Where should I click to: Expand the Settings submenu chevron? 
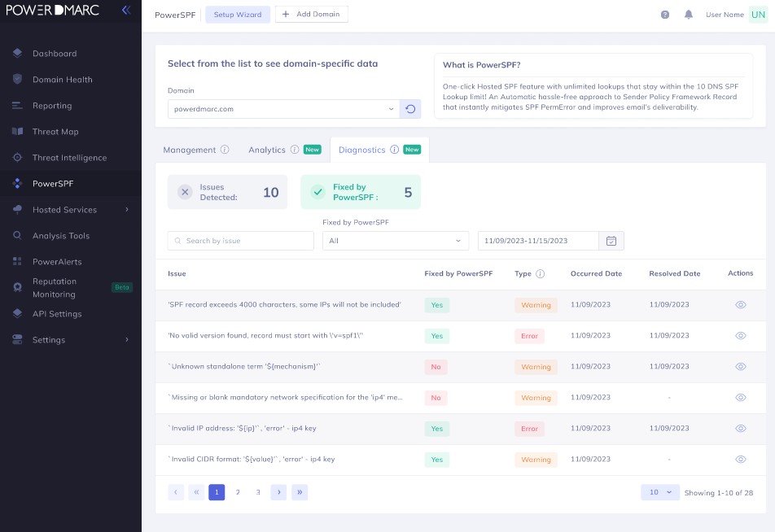click(x=127, y=339)
